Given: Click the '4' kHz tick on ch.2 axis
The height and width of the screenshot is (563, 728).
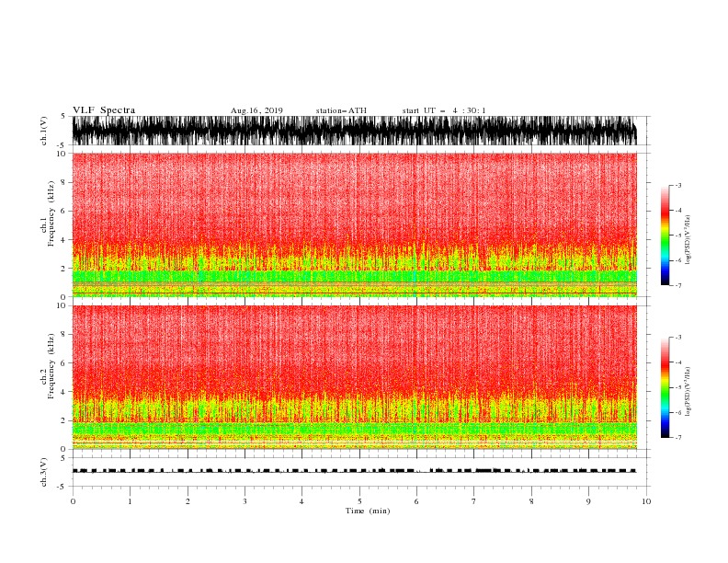Looking at the screenshot, I should coord(64,392).
